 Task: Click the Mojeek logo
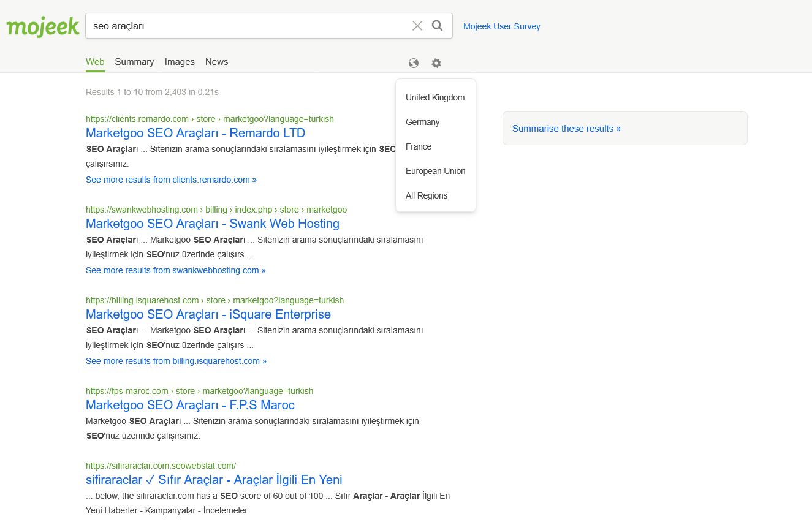pos(43,27)
